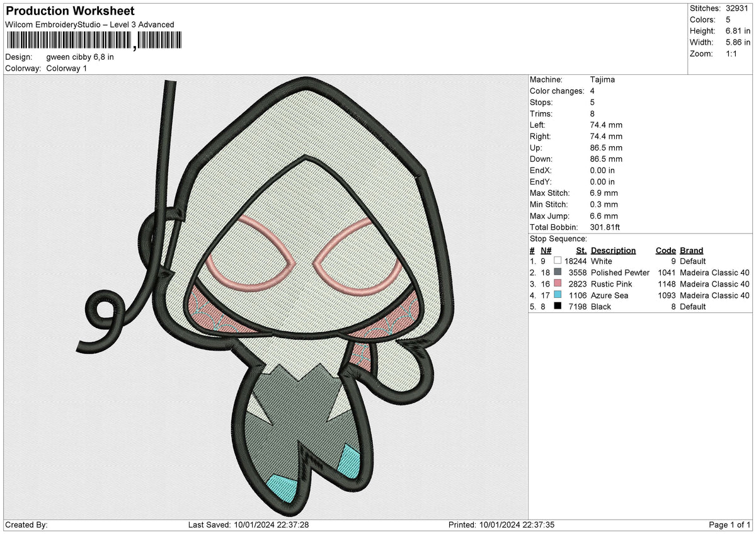
Task: Select the 'Black' description in stop 5
Action: tap(601, 307)
